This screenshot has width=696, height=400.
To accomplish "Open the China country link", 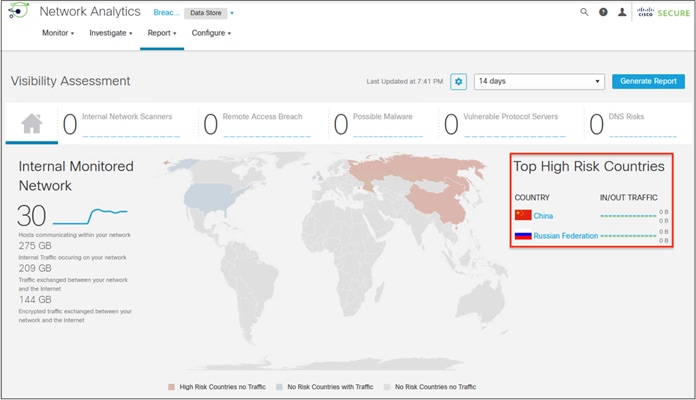I will click(x=543, y=216).
